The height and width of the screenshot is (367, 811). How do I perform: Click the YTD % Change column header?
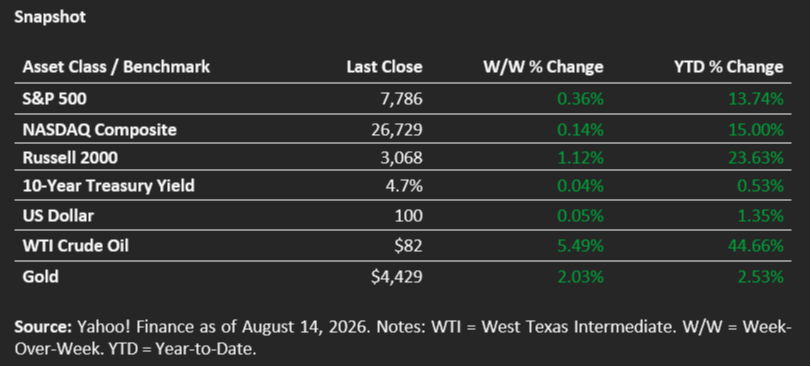[728, 67]
